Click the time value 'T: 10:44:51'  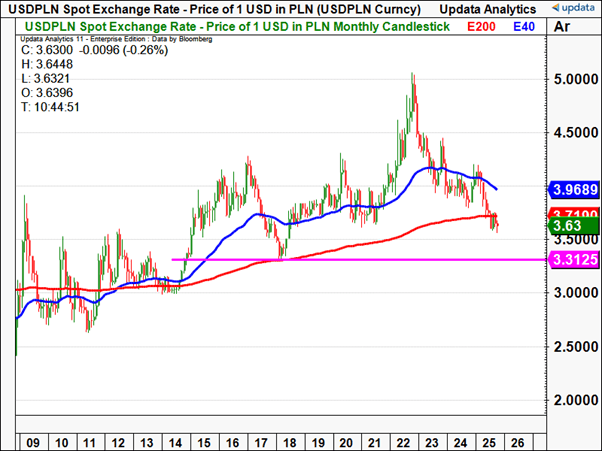click(x=50, y=107)
